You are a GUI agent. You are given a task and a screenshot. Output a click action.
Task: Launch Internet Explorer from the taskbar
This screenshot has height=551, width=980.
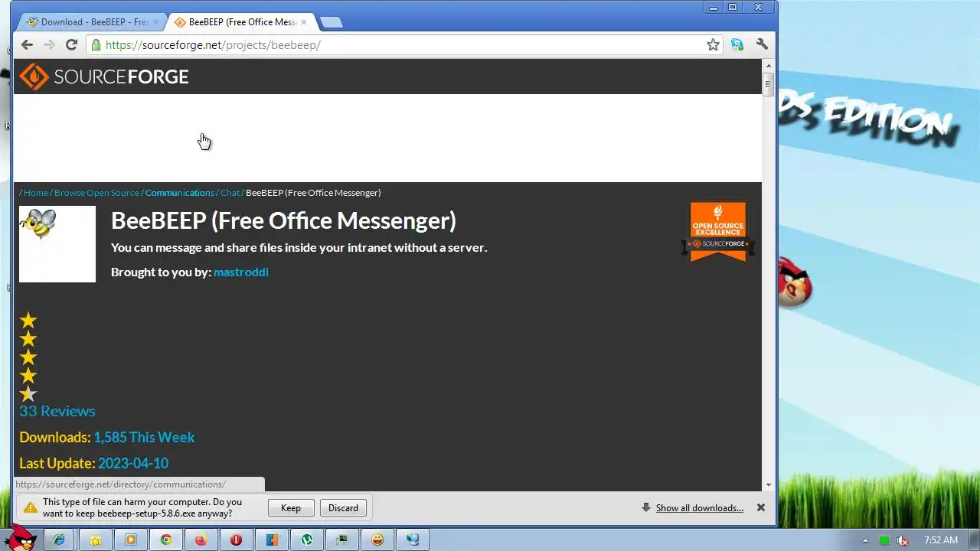[x=59, y=540]
